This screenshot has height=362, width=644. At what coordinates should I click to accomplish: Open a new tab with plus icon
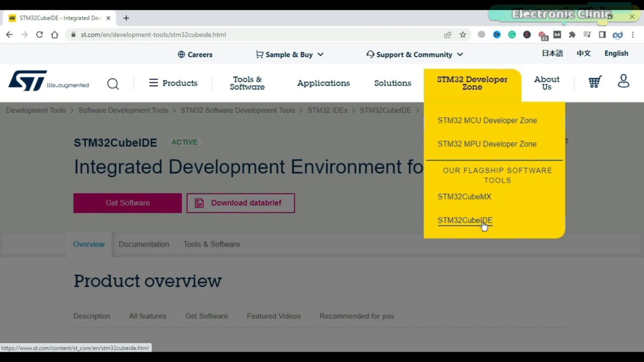coord(126,18)
